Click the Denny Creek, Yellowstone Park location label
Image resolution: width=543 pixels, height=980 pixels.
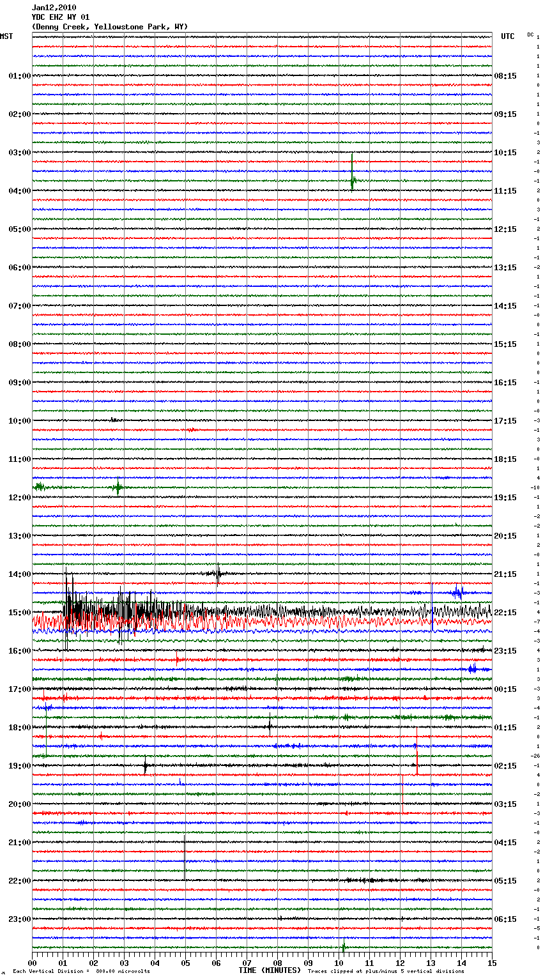[x=110, y=27]
